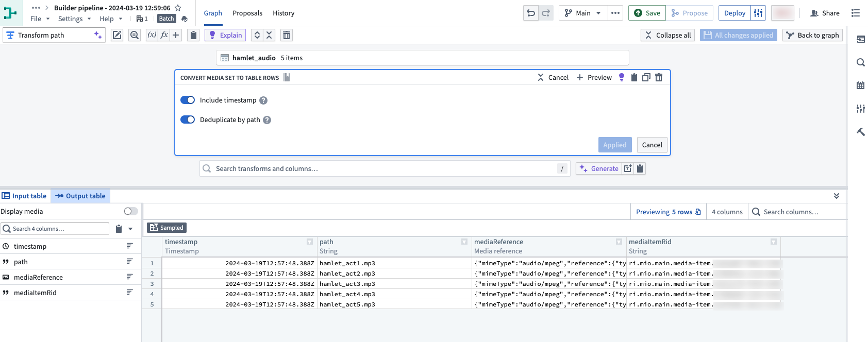Click the Share button

825,13
